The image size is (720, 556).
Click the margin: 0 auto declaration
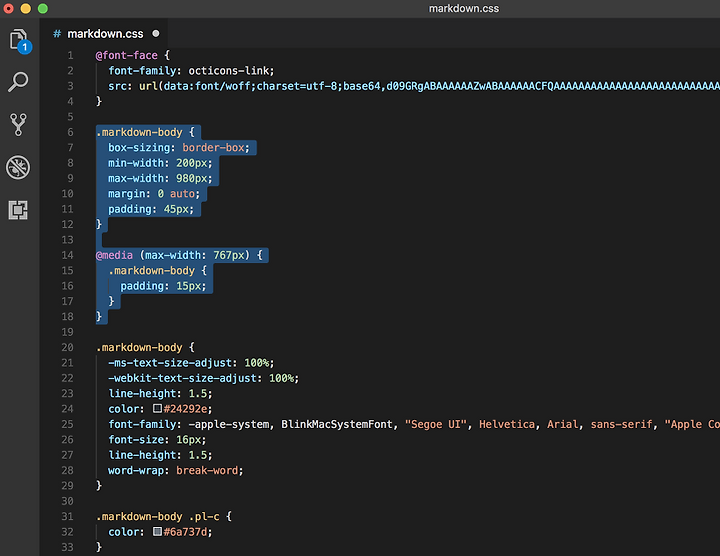click(x=154, y=194)
